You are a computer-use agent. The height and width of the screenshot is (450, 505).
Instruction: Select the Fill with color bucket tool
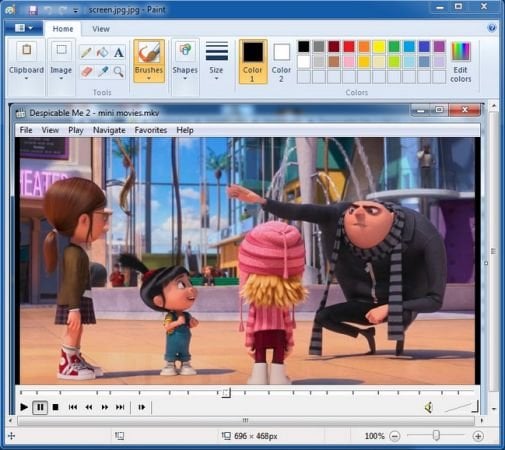click(x=102, y=52)
